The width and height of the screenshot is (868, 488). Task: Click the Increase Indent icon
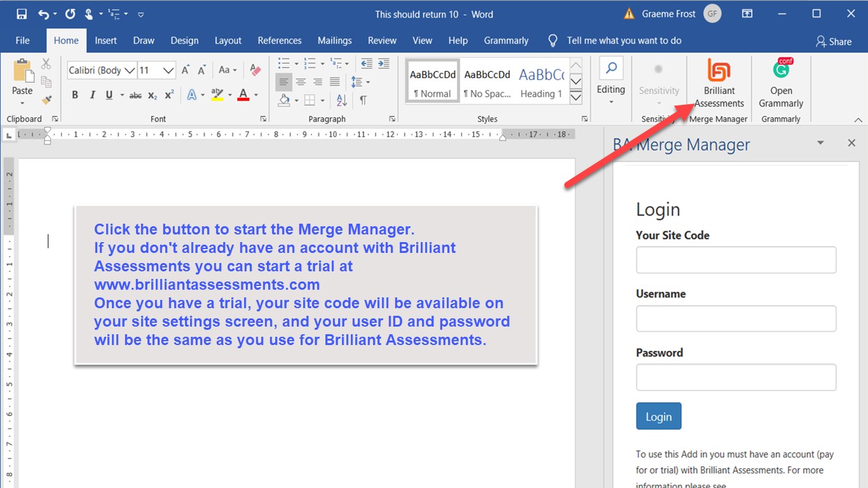point(383,64)
